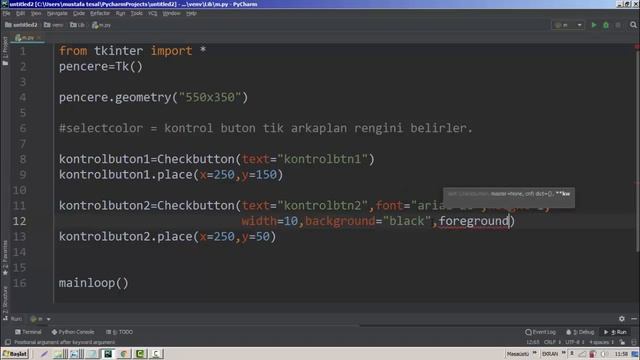
Task: Open the Navigate menu
Action: (57, 13)
